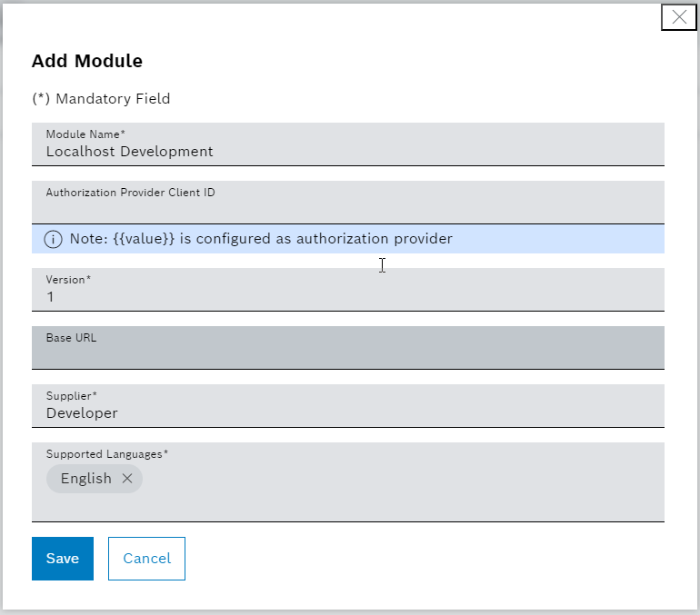Screen dimensions: 700x615
Task: Remove the English language chip
Action: coord(127,479)
